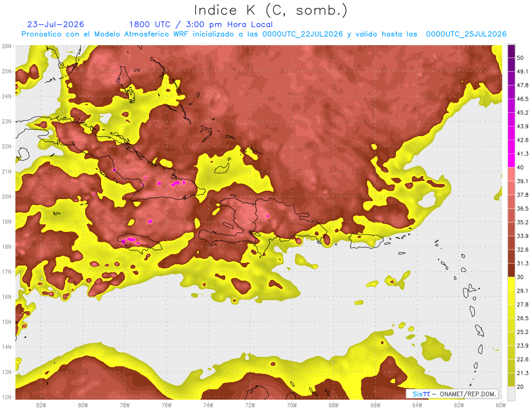Select the "64W" longitude label
The height and width of the screenshot is (411, 532).
(417, 405)
